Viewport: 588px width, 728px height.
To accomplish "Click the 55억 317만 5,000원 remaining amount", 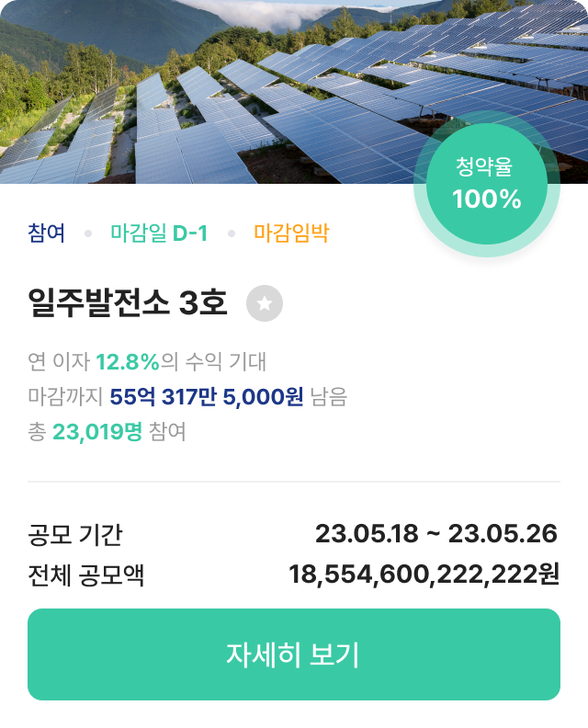I will [x=207, y=397].
